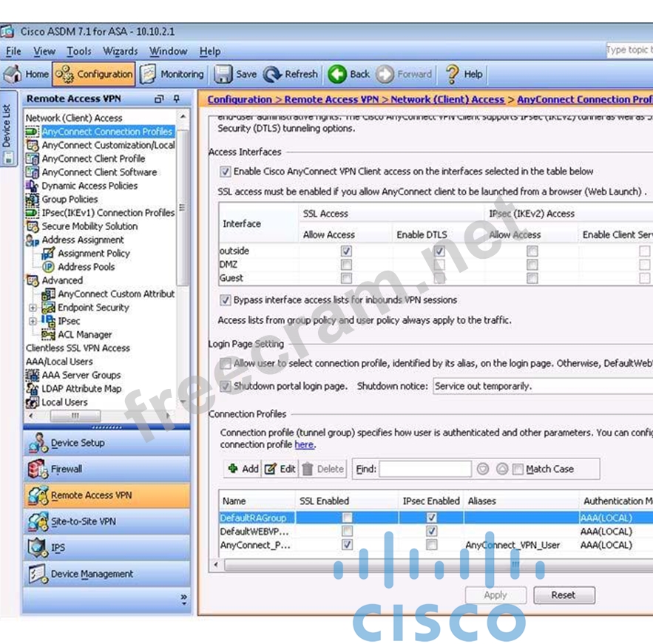Open the IPS navigation panel
Screen dimensions: 653x644
pos(37,548)
